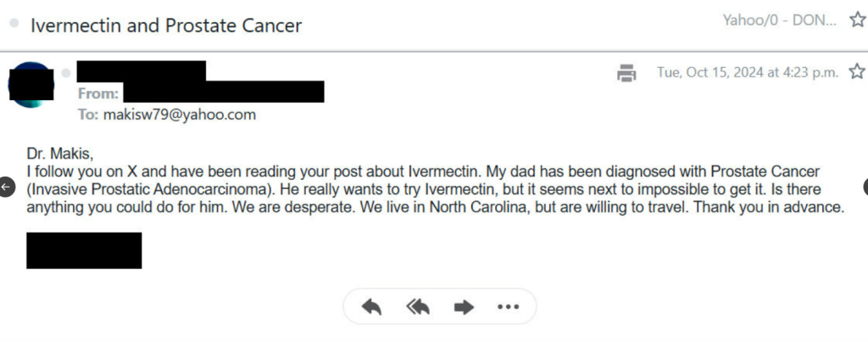This screenshot has height=342, width=868.
Task: Open the three-dot more actions menu
Action: tap(508, 307)
